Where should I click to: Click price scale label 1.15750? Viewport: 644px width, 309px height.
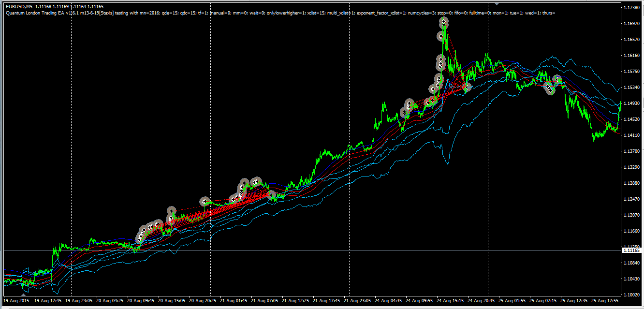[x=631, y=72]
